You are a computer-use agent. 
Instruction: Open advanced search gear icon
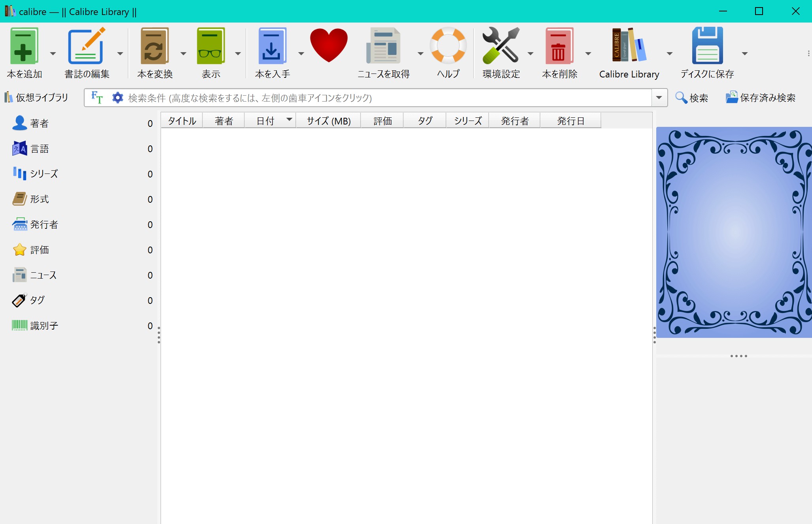pos(117,97)
